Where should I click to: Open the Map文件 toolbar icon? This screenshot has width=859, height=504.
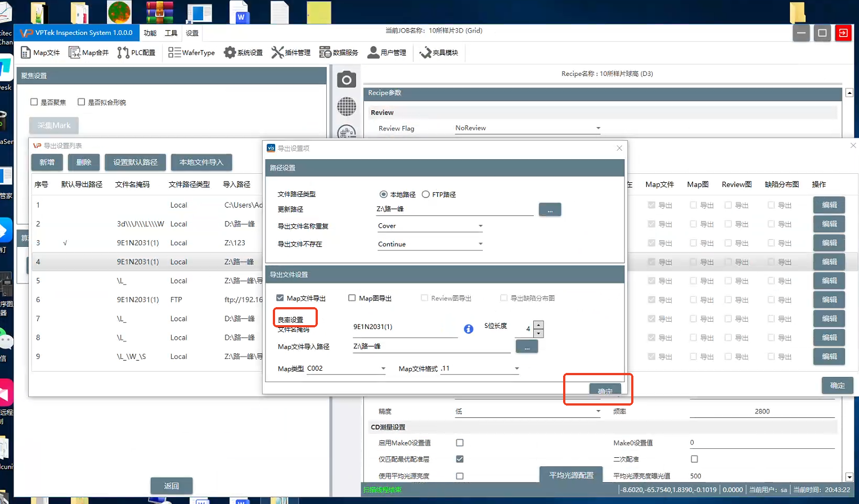(x=26, y=53)
